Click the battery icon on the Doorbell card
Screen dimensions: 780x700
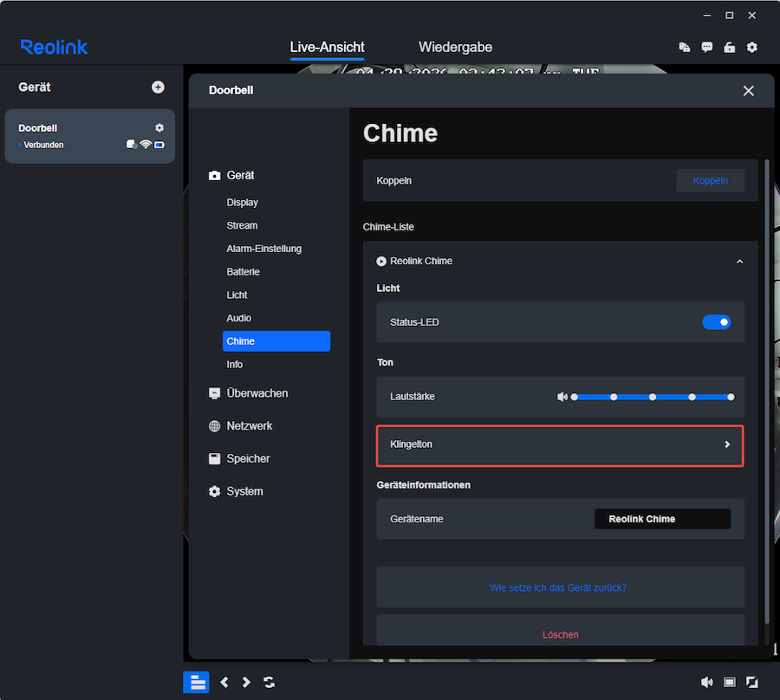pyautogui.click(x=159, y=145)
